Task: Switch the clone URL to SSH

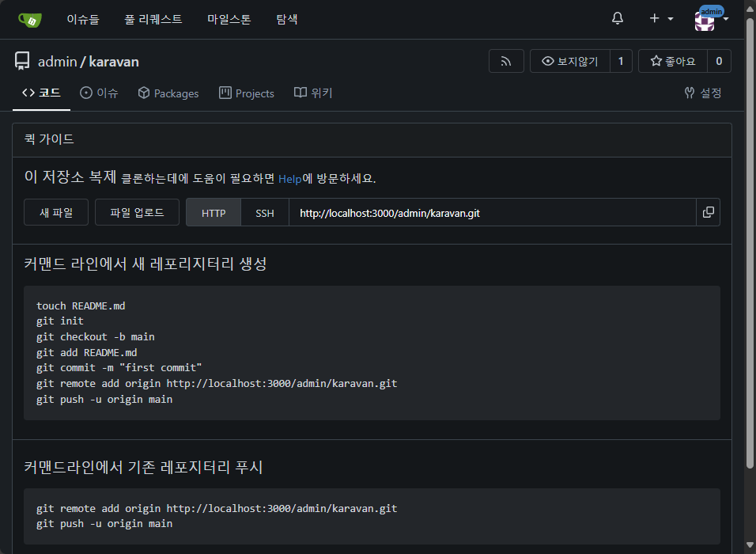Action: [264, 212]
